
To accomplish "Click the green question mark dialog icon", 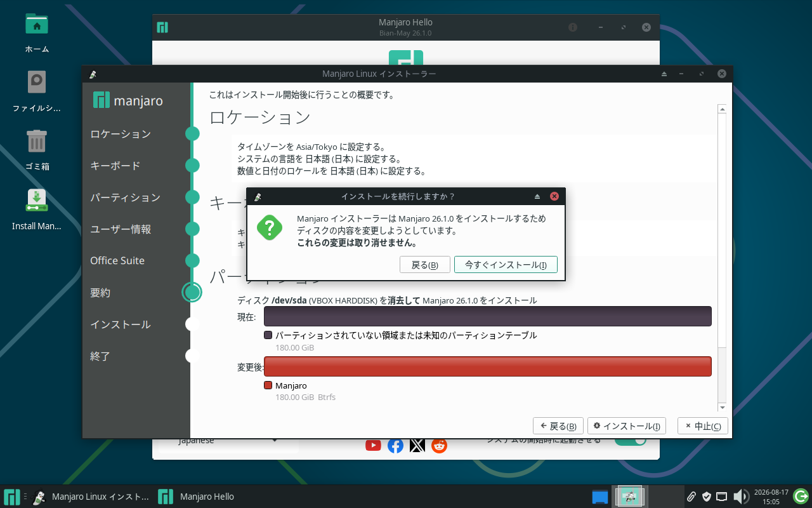I will (x=270, y=227).
